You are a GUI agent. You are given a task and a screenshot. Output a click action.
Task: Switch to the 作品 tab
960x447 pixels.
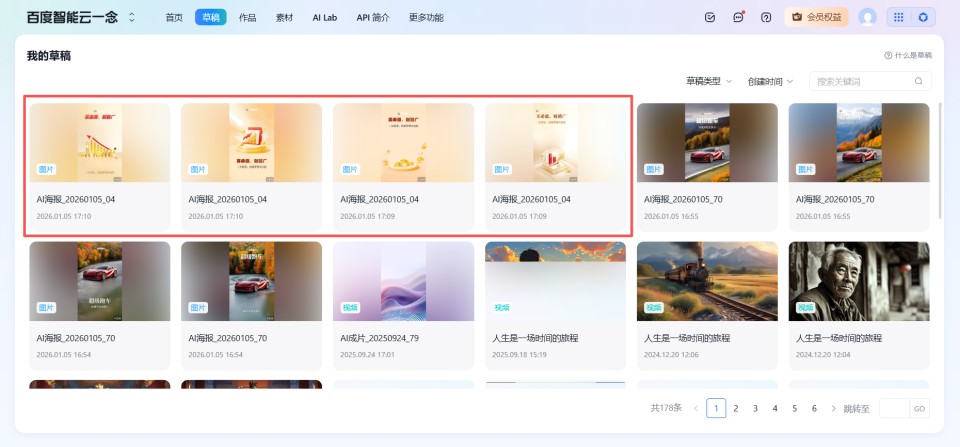coord(247,17)
